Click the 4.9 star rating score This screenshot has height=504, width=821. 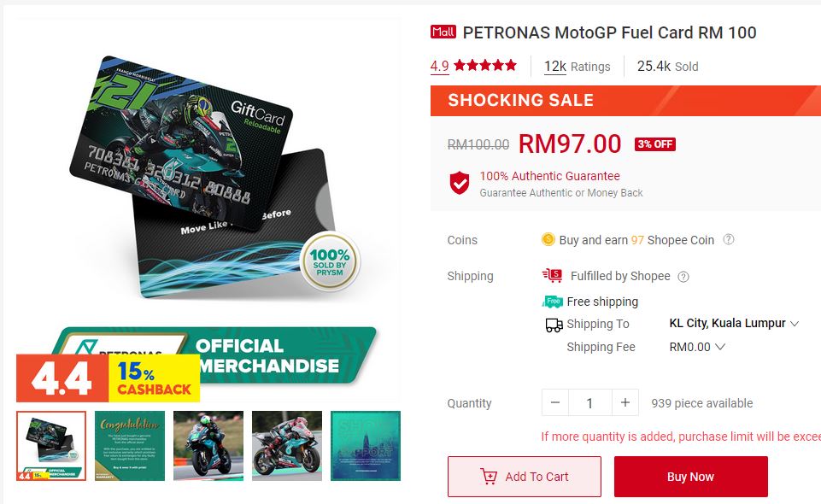point(439,67)
